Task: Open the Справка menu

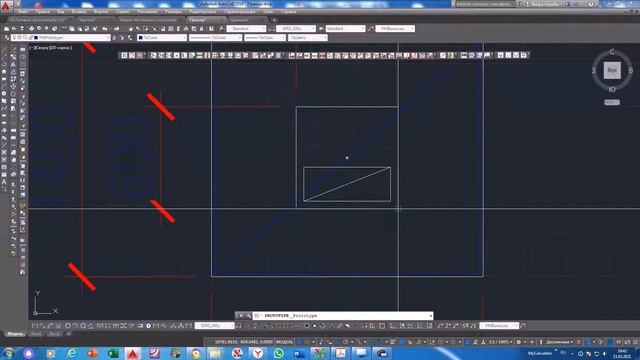Action: [x=289, y=12]
